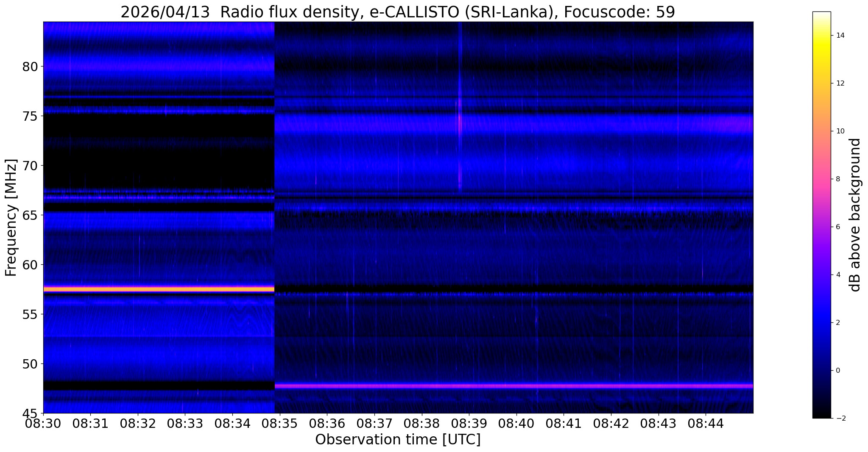
Task: Click the 'Observation time [UTC]' axis label
Action: click(x=398, y=440)
